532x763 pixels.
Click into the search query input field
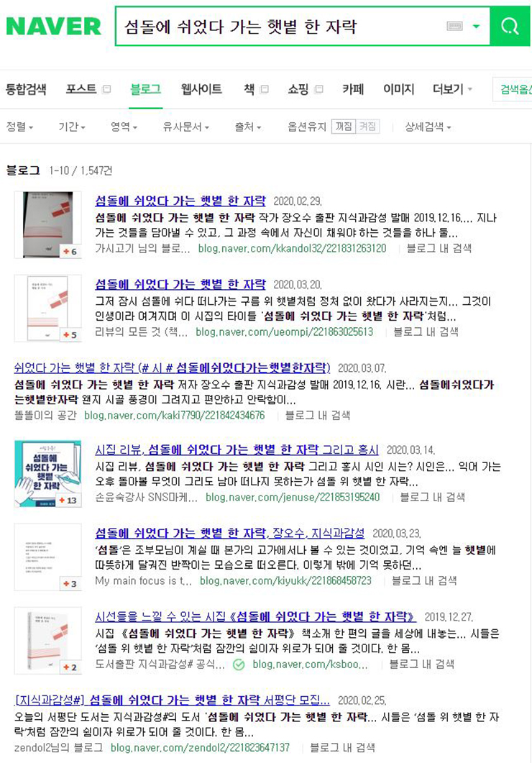[282, 27]
